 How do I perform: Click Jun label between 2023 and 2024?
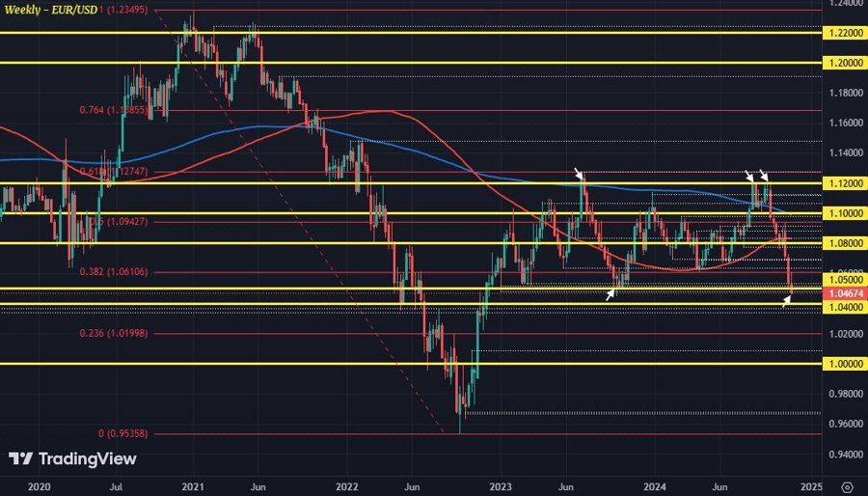(x=566, y=487)
